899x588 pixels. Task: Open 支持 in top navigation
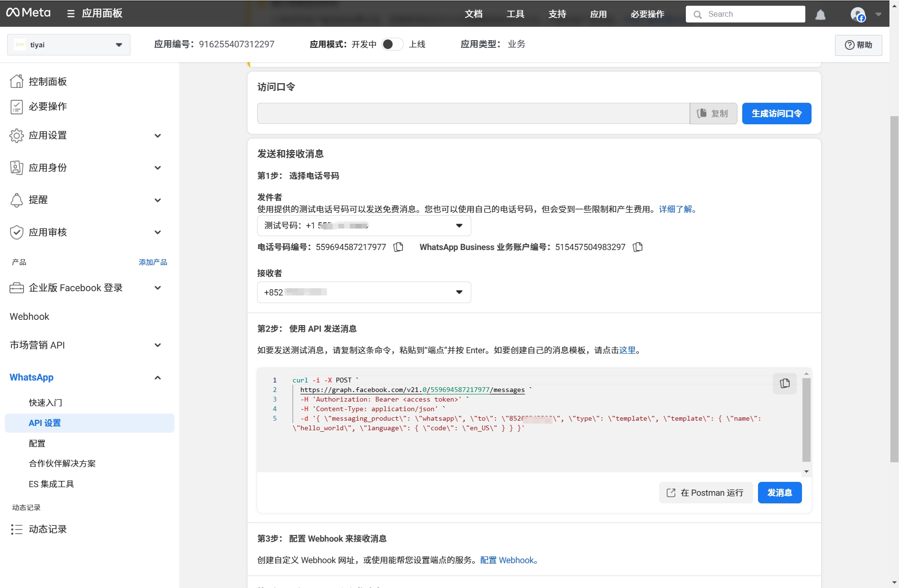coord(557,14)
